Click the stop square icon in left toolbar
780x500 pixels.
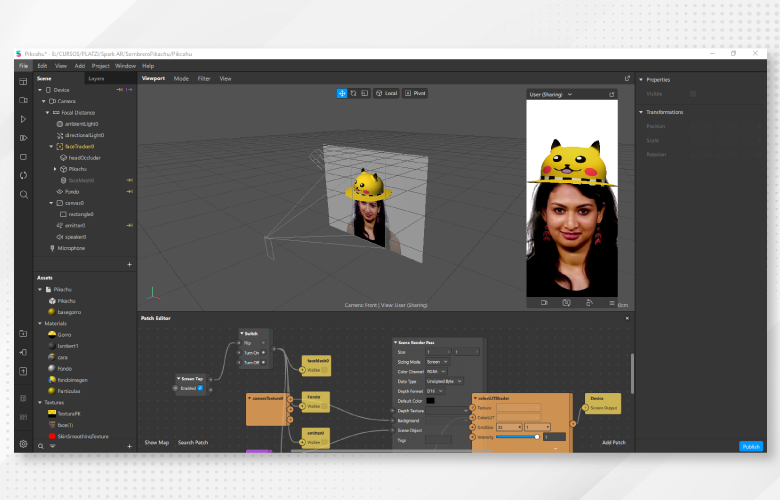(x=23, y=157)
